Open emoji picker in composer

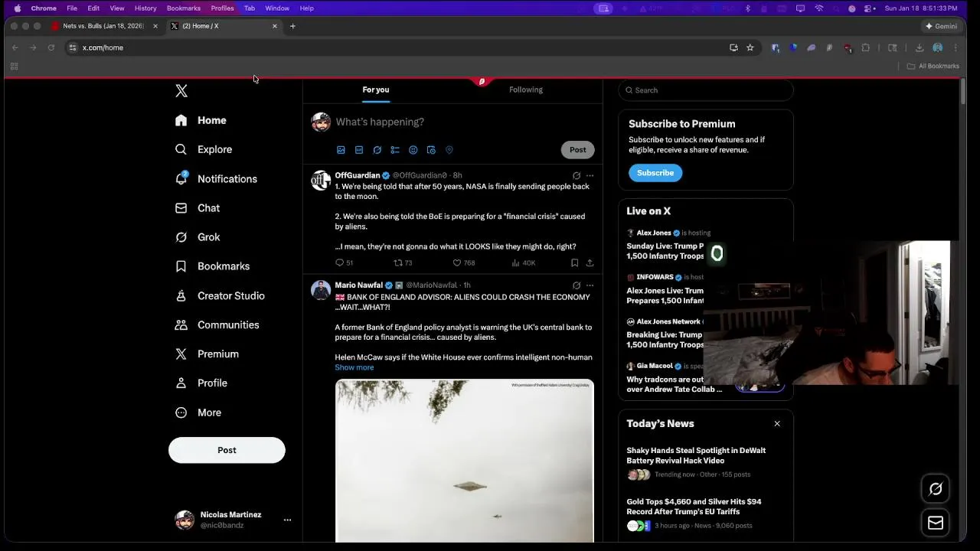[x=413, y=150]
